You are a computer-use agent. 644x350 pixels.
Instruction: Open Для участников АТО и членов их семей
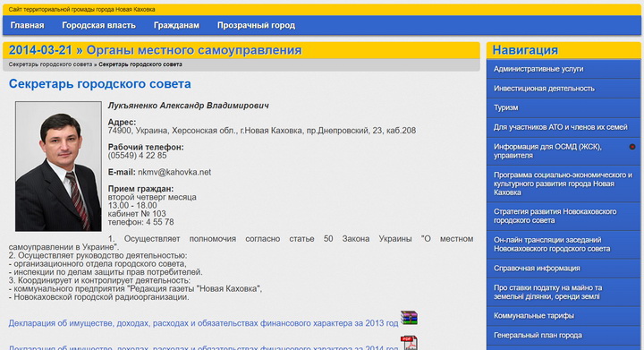coord(563,127)
